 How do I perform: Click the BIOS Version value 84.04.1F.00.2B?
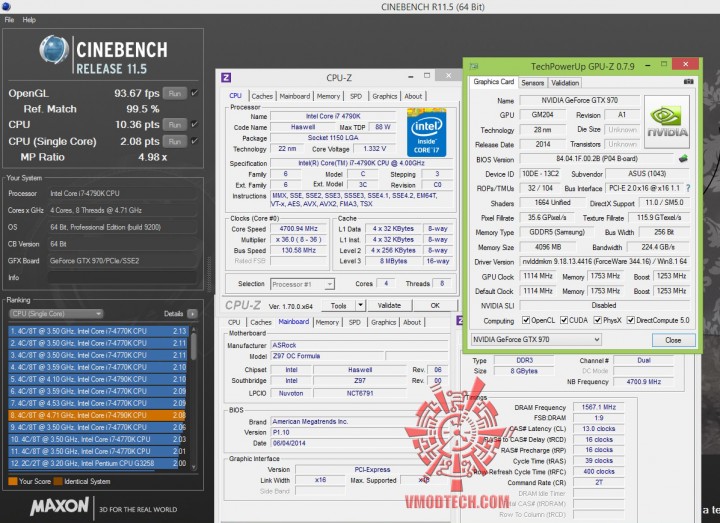point(597,159)
